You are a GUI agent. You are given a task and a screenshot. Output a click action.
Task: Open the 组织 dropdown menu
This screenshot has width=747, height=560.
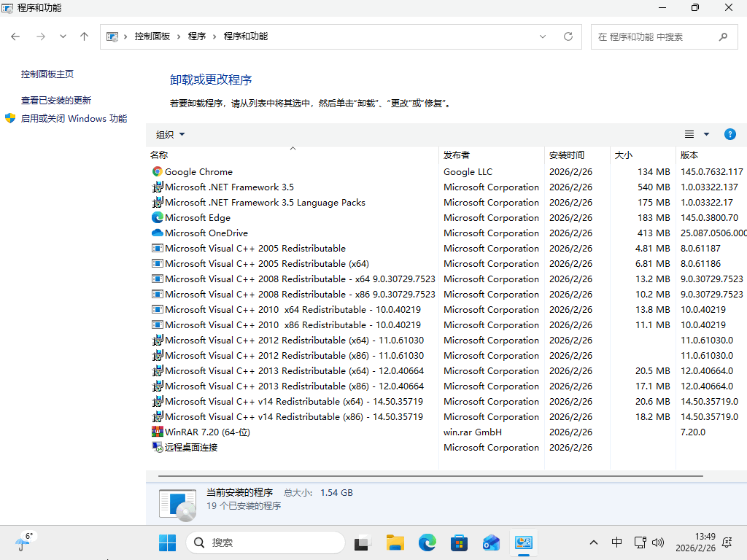169,134
